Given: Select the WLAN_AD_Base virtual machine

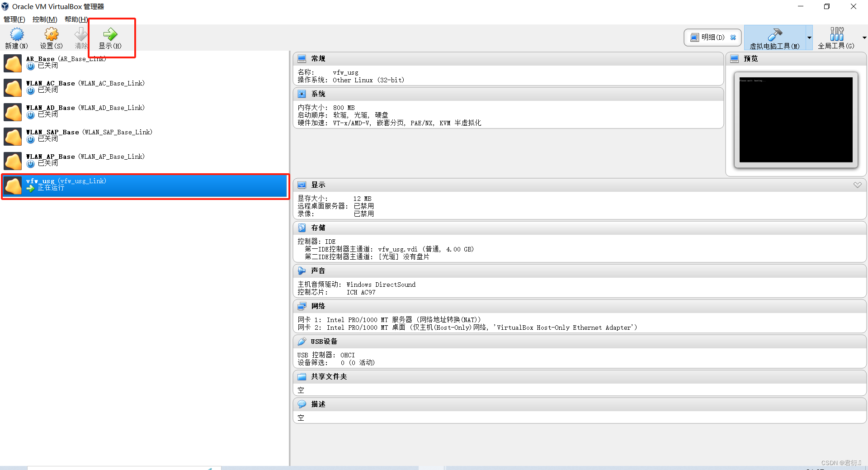Looking at the screenshot, I should point(145,112).
